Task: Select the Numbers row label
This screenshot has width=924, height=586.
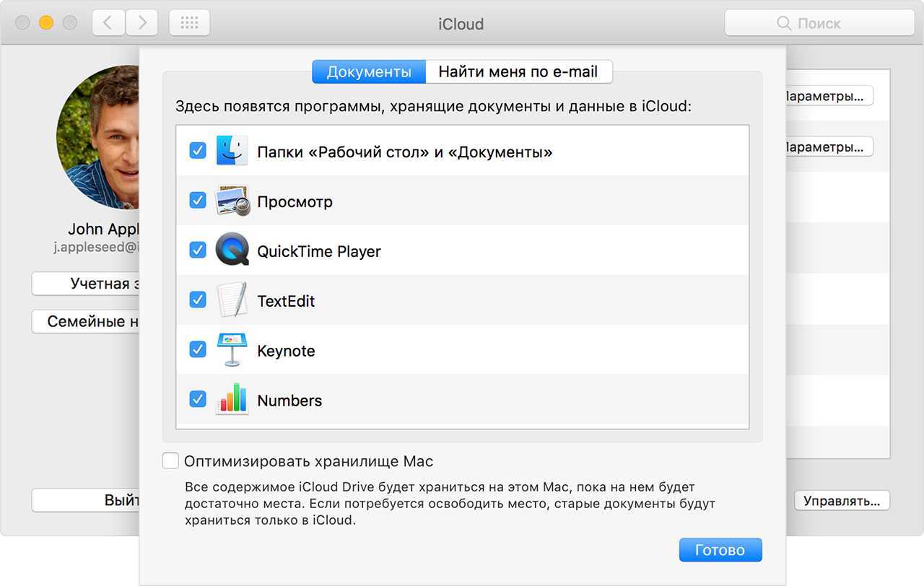Action: click(x=289, y=401)
